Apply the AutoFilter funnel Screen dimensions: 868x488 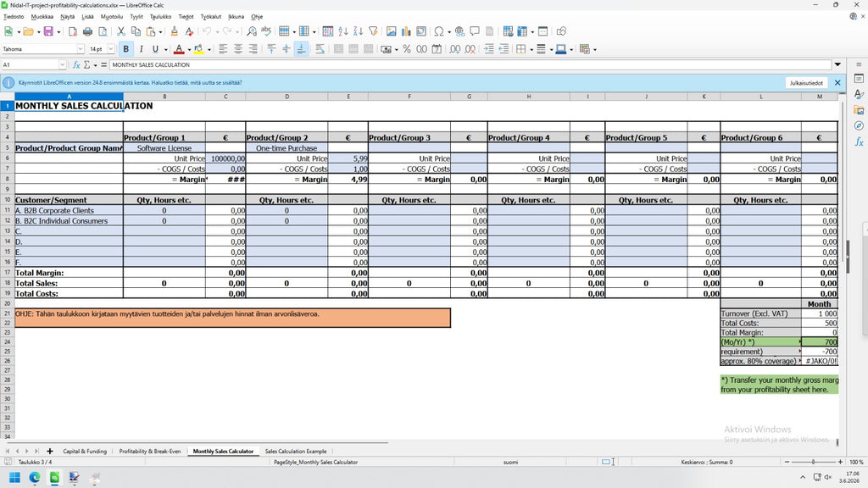pos(373,31)
